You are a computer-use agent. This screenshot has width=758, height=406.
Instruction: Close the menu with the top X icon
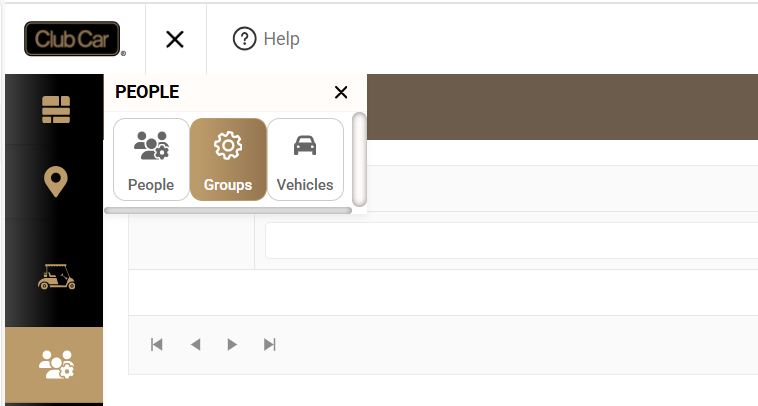175,39
